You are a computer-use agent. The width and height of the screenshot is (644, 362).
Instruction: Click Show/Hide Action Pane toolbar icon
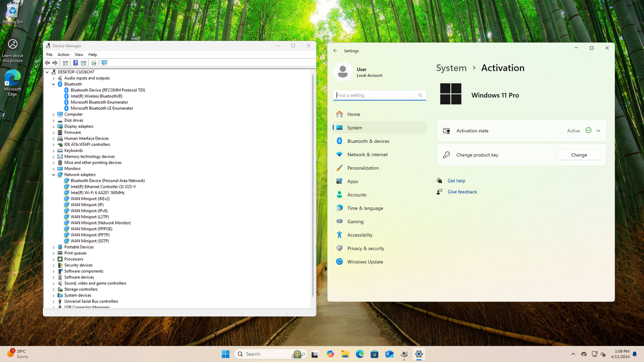pyautogui.click(x=83, y=63)
